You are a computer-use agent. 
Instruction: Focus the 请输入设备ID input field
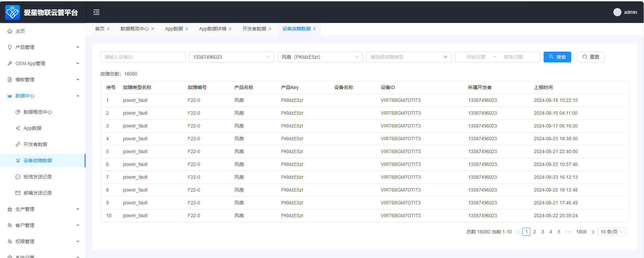(143, 57)
